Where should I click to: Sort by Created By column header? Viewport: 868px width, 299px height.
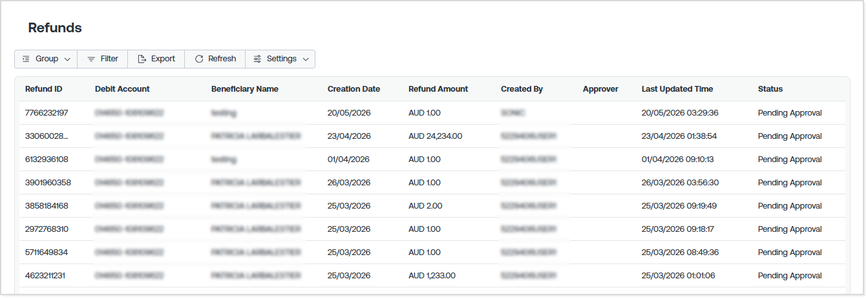tap(522, 89)
